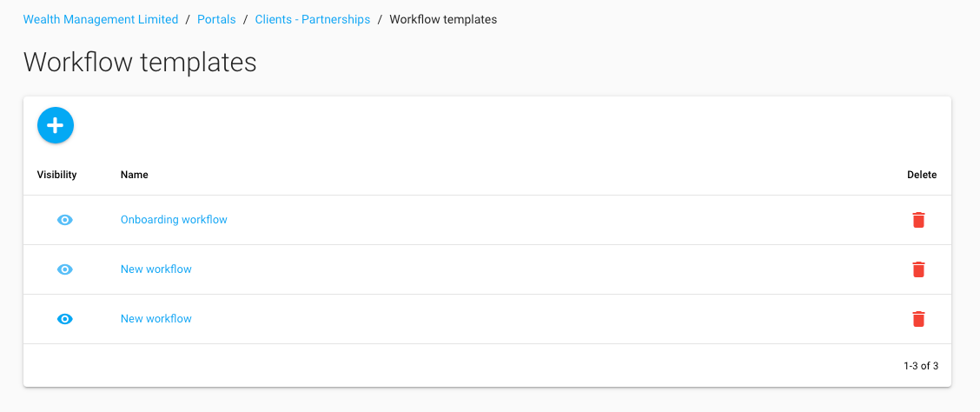This screenshot has height=412, width=980.
Task: Click the Delete column header
Action: [x=922, y=175]
